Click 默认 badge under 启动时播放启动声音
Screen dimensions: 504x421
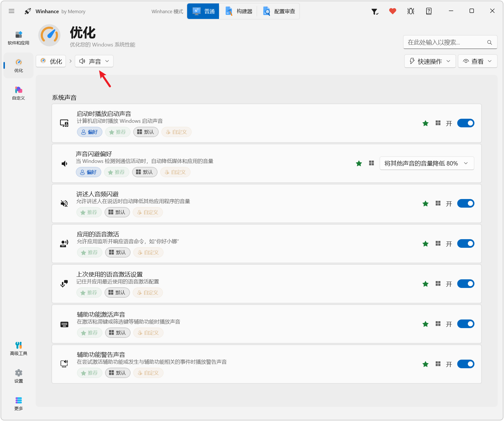coord(146,132)
